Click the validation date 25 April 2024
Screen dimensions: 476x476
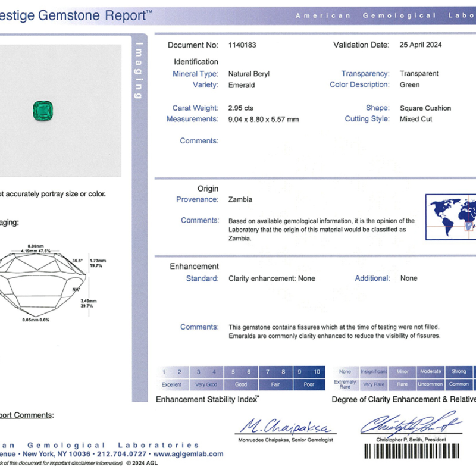[421, 45]
